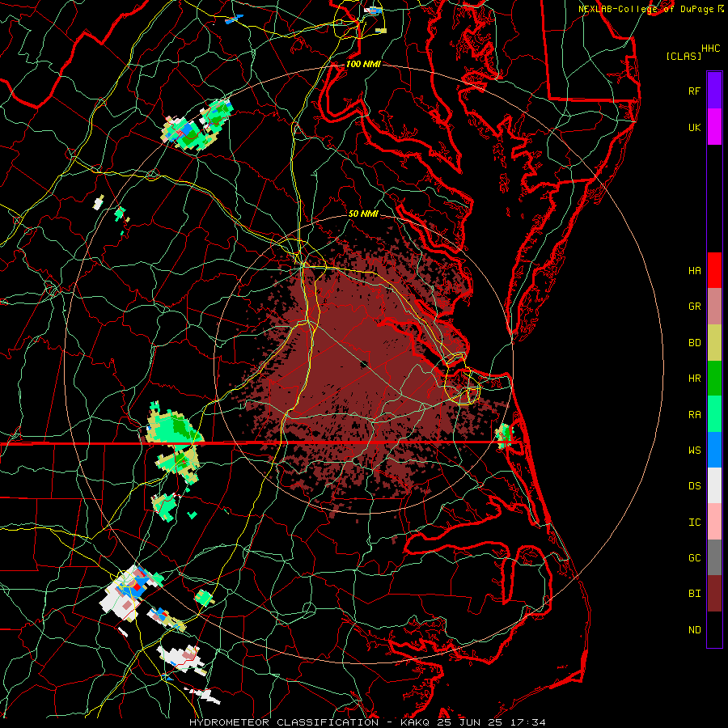Click the BI dark red legend swatch
This screenshot has height=728, width=728.
tap(714, 594)
